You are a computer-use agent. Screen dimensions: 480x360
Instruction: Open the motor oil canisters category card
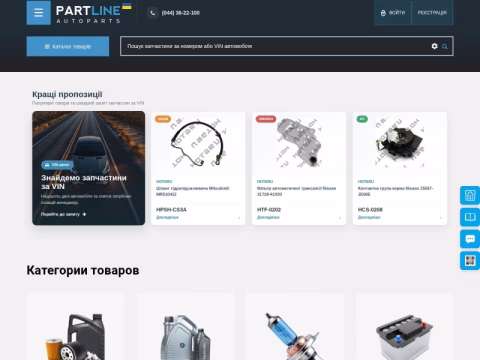tap(185, 327)
